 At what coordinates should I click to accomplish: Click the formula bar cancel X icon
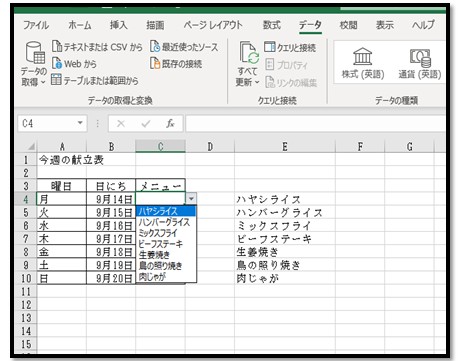click(121, 124)
